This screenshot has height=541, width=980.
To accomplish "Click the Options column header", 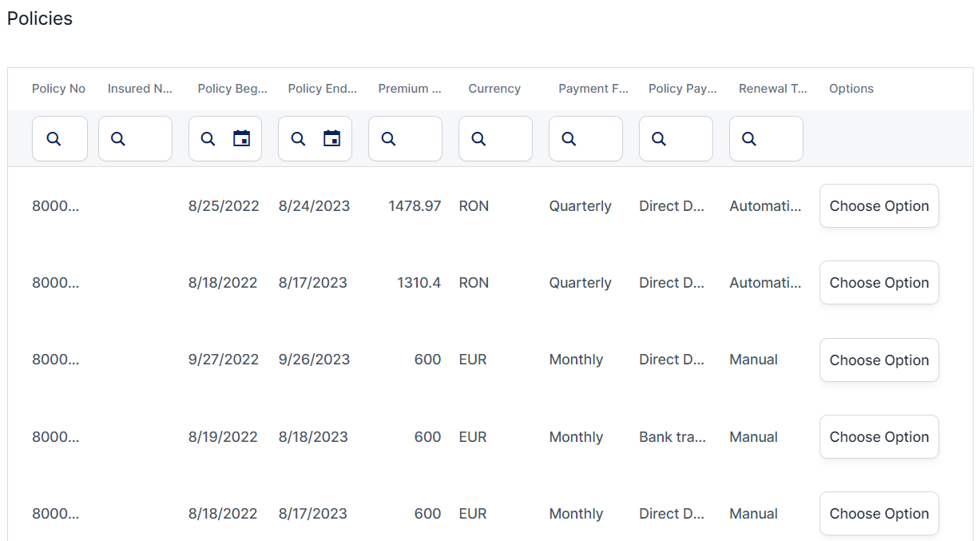I will [851, 89].
